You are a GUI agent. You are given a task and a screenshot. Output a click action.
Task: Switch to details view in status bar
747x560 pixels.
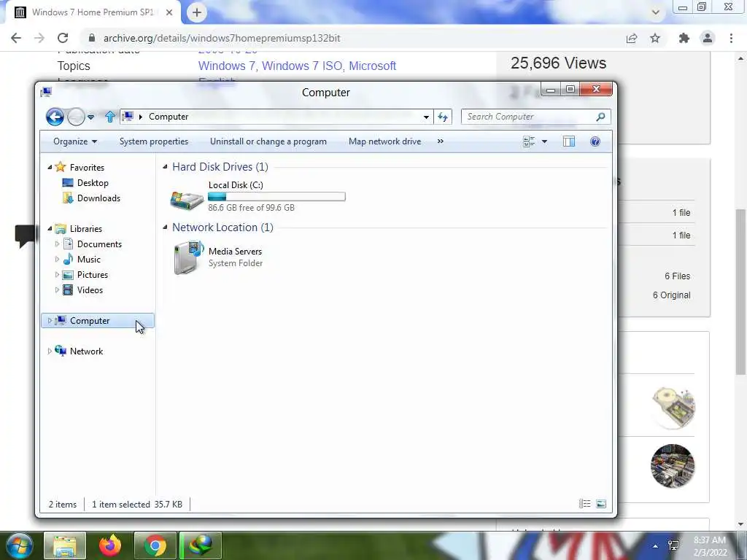point(584,504)
